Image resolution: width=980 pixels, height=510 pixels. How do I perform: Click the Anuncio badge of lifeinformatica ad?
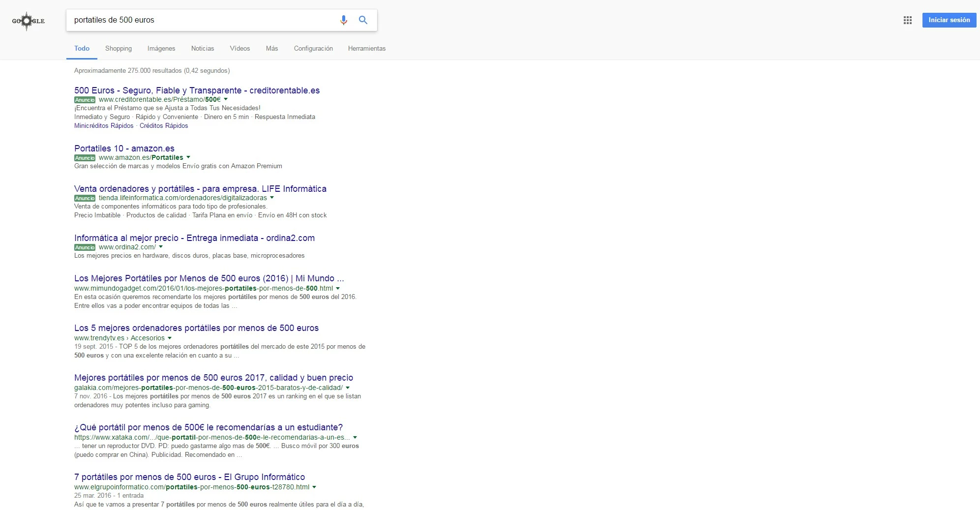85,198
